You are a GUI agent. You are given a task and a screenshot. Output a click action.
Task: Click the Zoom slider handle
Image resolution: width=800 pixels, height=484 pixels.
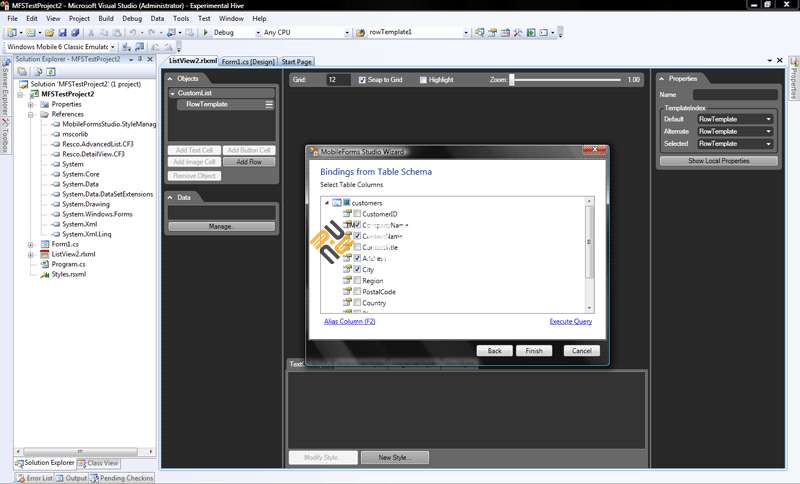click(x=512, y=80)
